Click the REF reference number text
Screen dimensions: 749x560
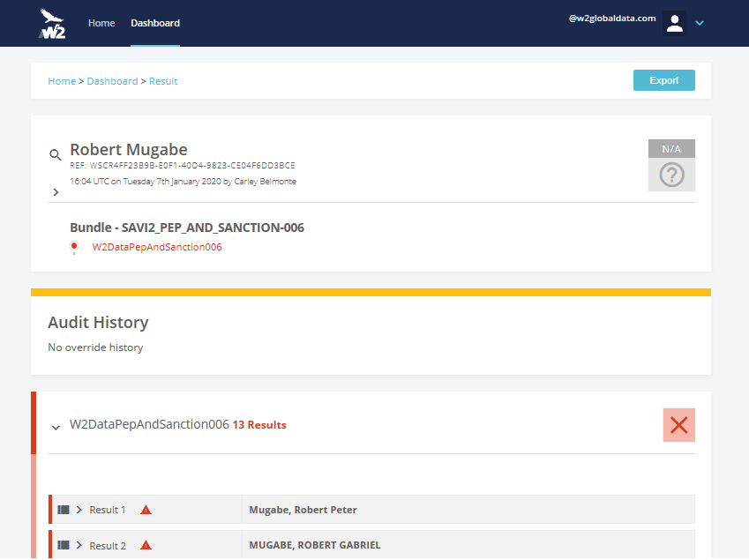pos(183,166)
